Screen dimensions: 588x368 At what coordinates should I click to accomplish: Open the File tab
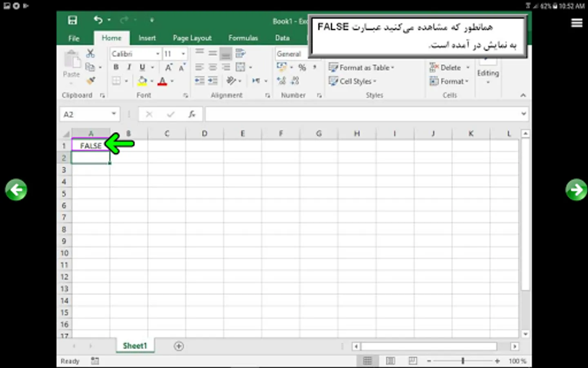(x=74, y=38)
